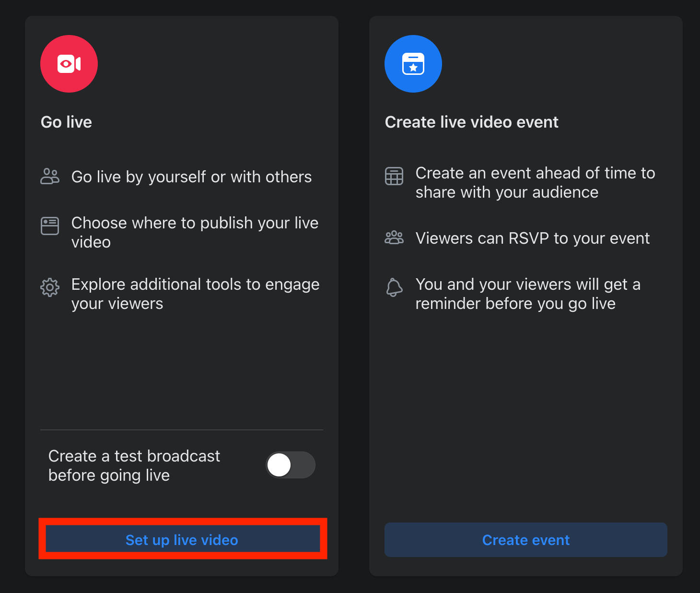
Task: Click 'Create a test broadcast before going live' label
Action: [134, 465]
